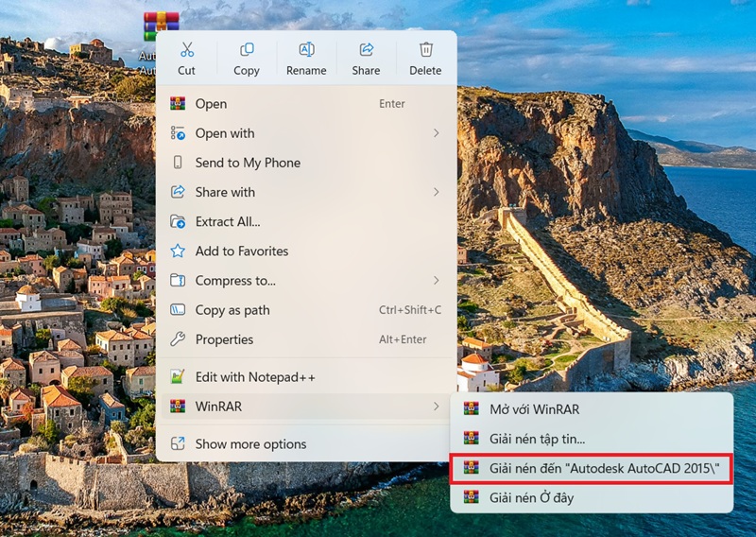This screenshot has width=756, height=537.
Task: Select Extract All from context menu
Action: (228, 222)
